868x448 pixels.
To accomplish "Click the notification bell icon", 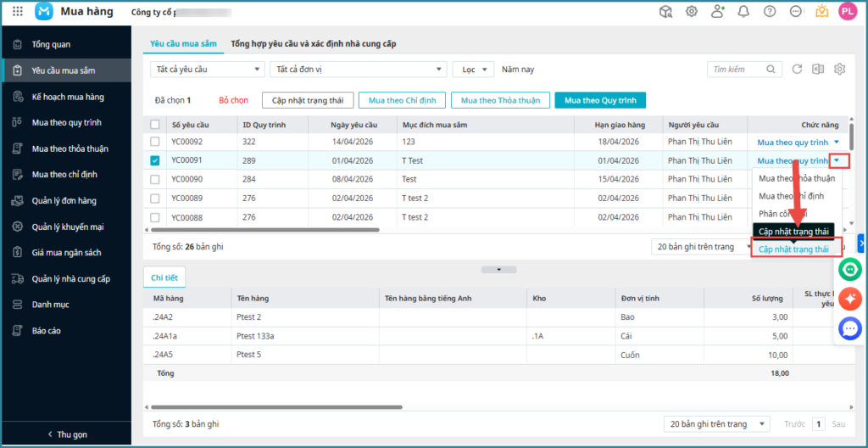I will (x=743, y=12).
